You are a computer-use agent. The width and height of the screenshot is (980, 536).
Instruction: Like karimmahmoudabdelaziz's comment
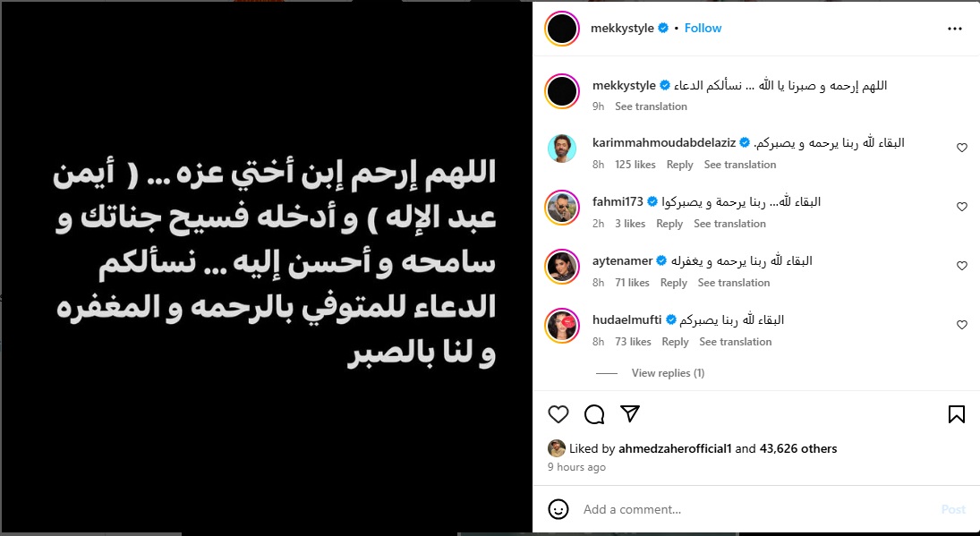962,148
